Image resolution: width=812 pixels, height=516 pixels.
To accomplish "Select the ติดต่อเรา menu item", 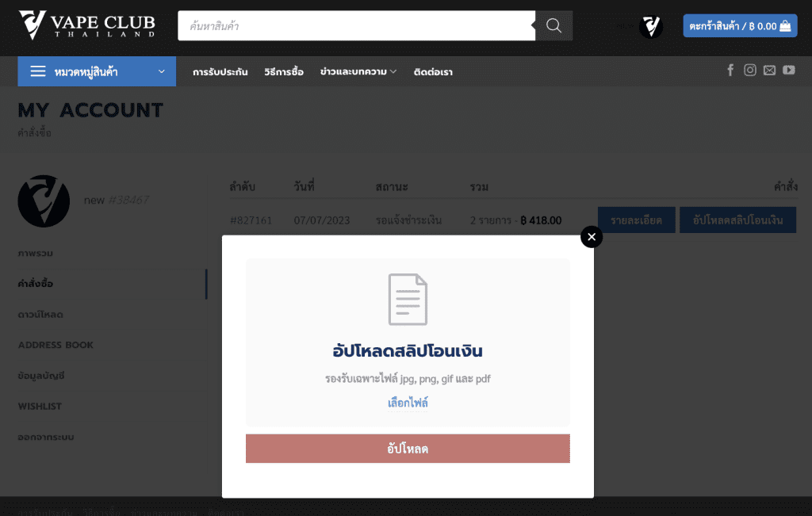I will pos(432,71).
